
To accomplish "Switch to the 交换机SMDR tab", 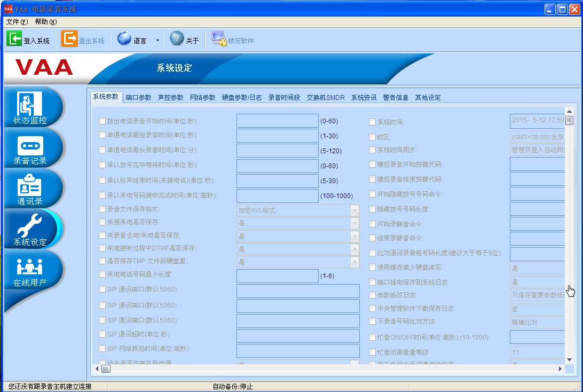I will click(x=325, y=97).
